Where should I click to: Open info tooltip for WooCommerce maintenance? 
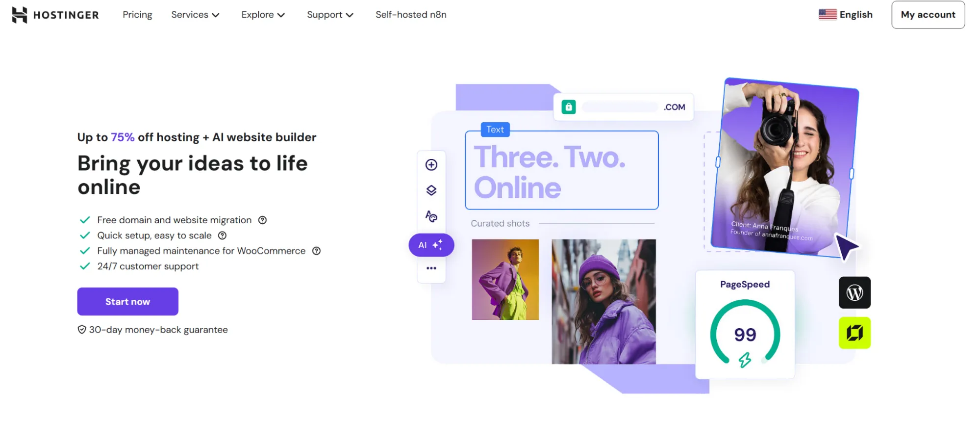coord(316,251)
